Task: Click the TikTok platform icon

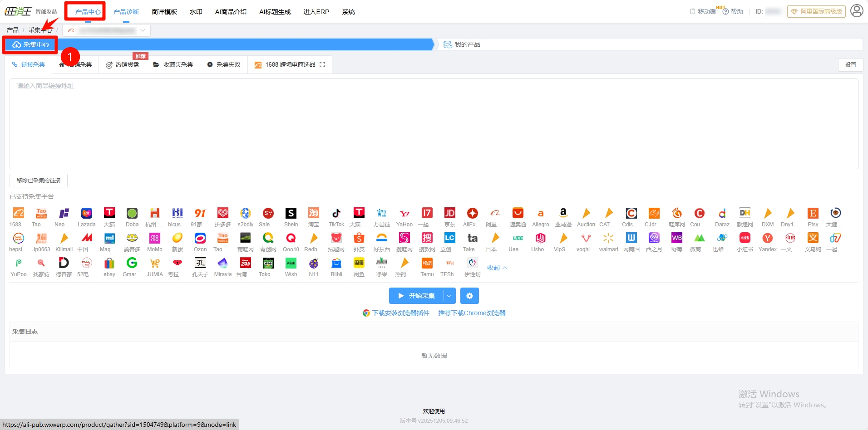Action: point(336,214)
